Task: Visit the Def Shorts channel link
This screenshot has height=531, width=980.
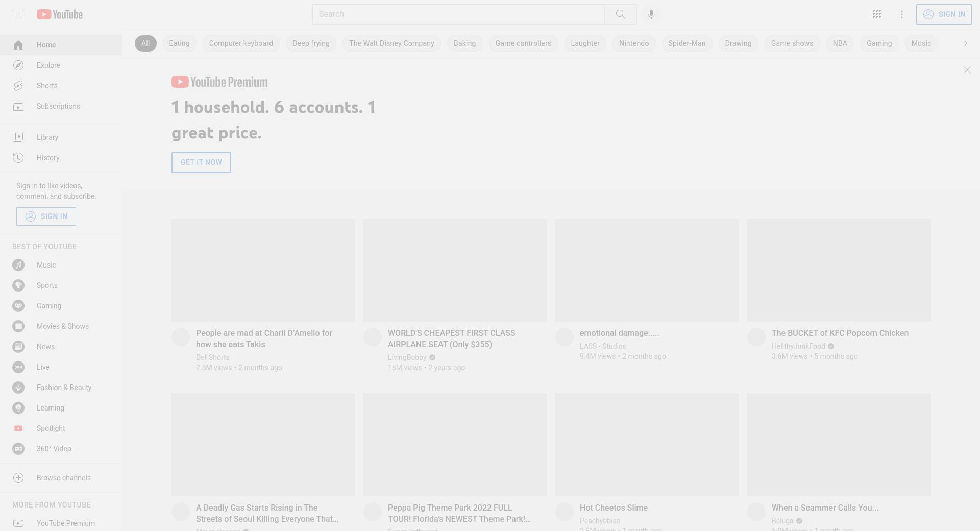Action: coord(212,357)
